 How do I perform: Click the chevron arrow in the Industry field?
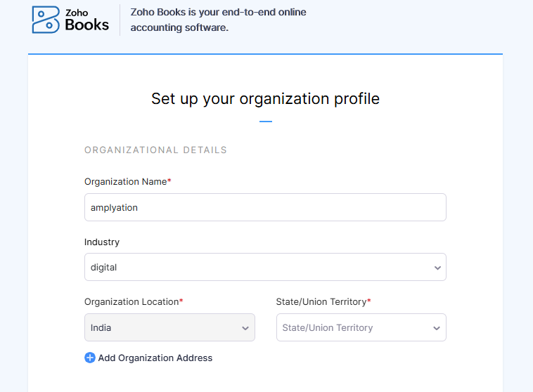(437, 268)
